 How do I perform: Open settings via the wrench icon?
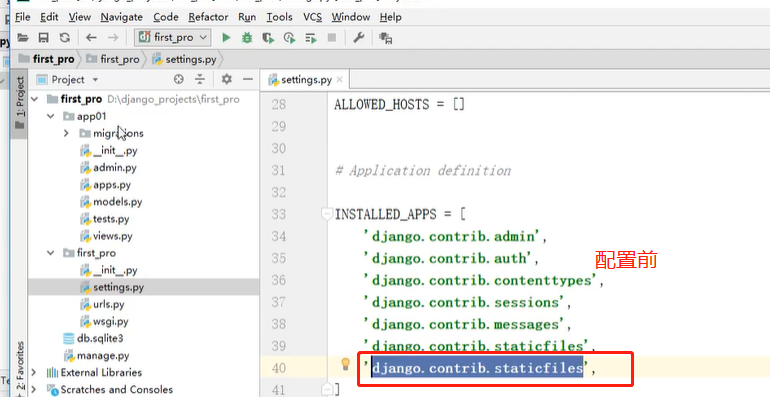(358, 38)
